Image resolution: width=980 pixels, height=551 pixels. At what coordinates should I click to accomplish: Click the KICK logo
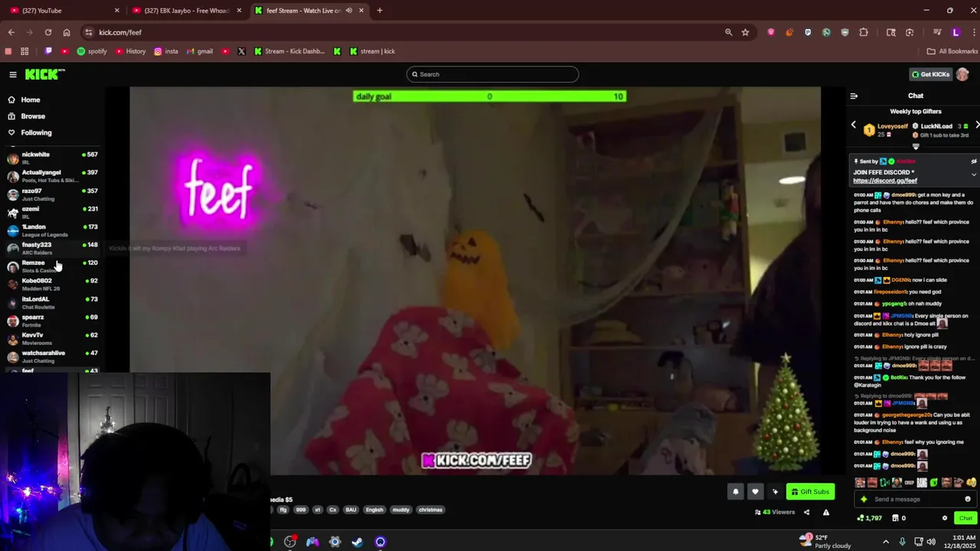pyautogui.click(x=45, y=74)
